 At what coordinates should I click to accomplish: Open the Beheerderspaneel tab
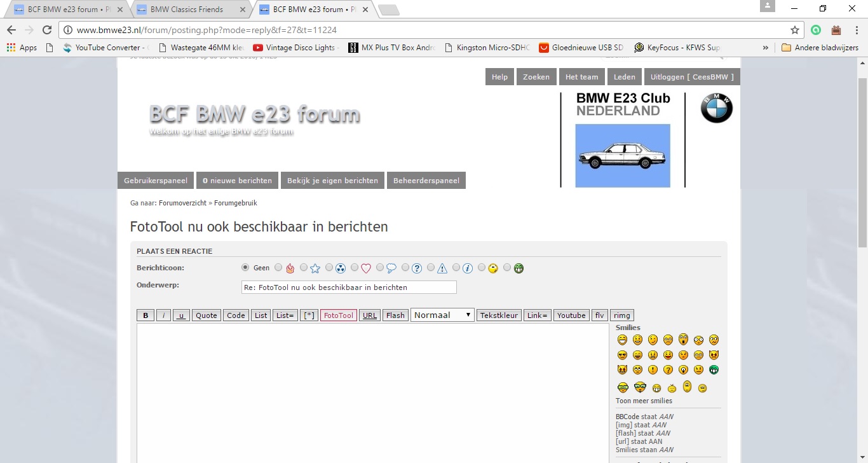pyautogui.click(x=426, y=181)
